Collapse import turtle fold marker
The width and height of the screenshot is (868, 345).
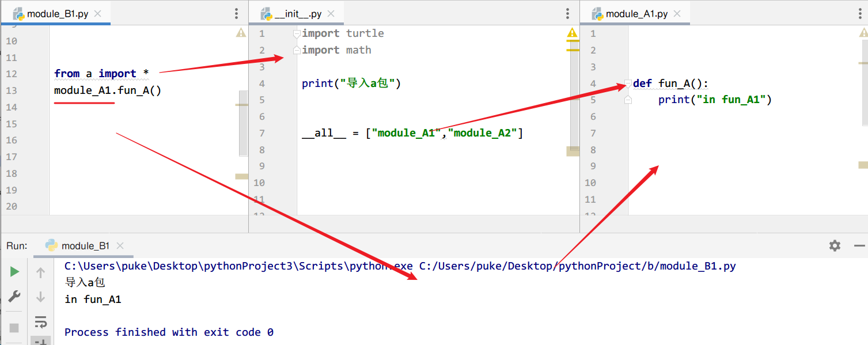click(x=297, y=34)
